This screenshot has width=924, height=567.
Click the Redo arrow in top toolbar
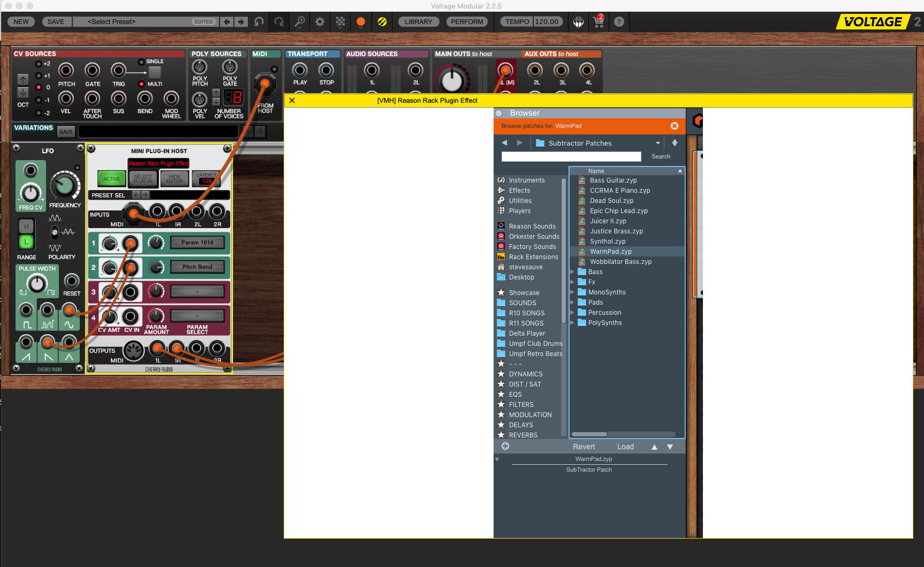[x=279, y=22]
